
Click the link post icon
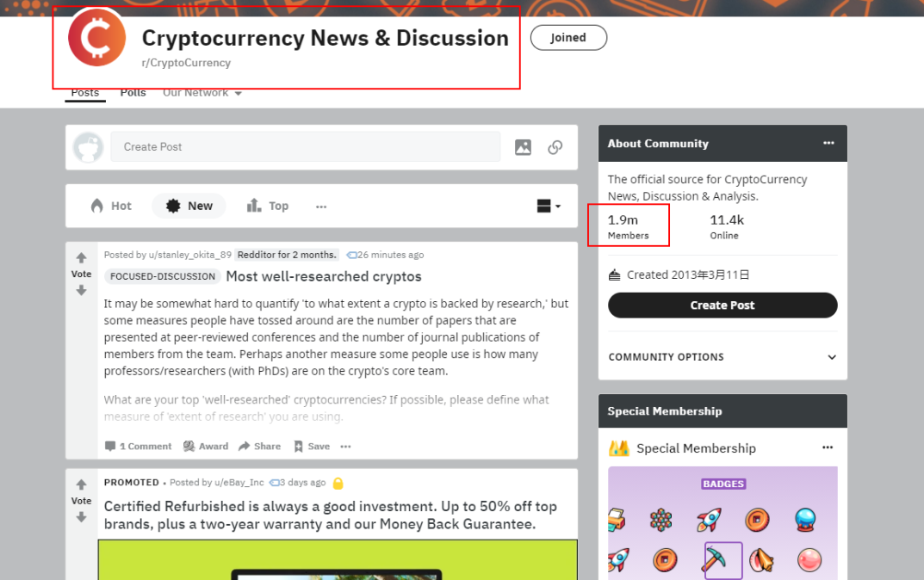click(x=555, y=147)
